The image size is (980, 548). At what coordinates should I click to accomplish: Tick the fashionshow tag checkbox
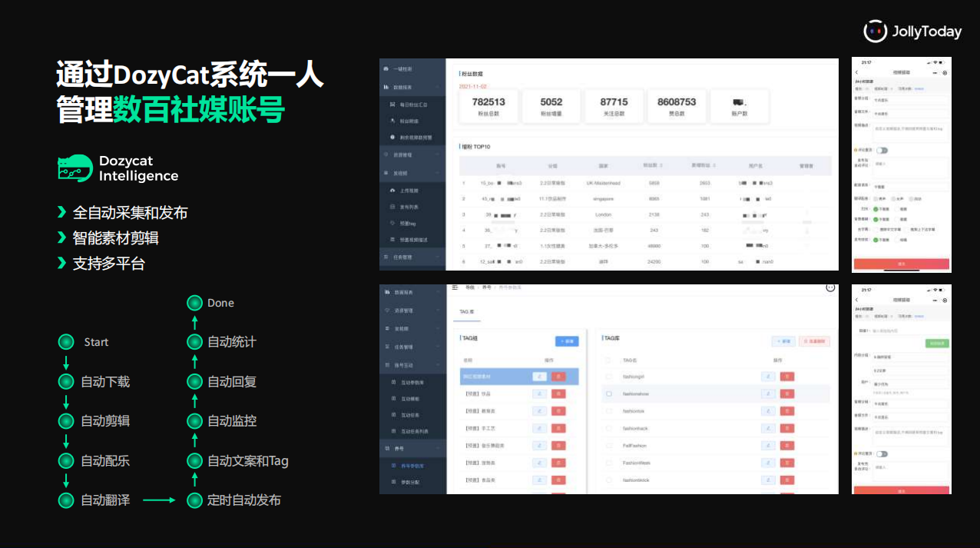click(609, 394)
